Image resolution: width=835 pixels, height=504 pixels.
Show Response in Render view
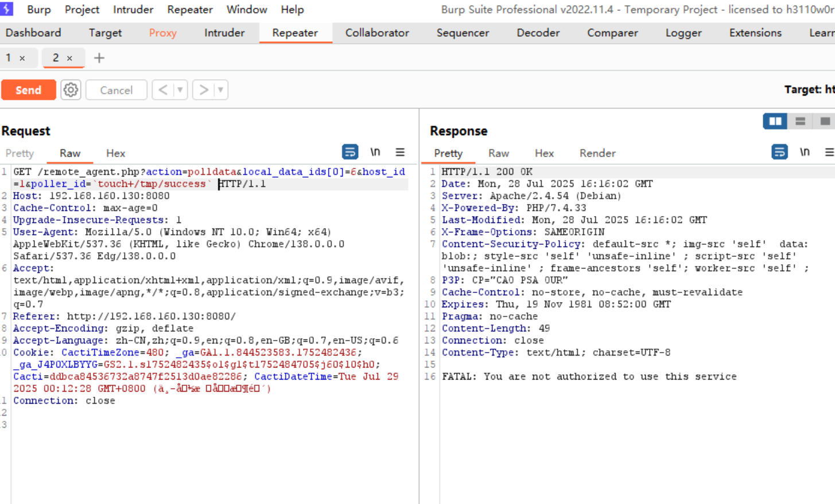(x=597, y=153)
